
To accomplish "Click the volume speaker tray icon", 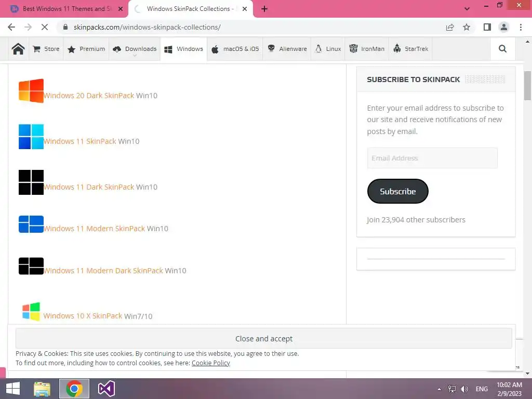I will point(464,389).
